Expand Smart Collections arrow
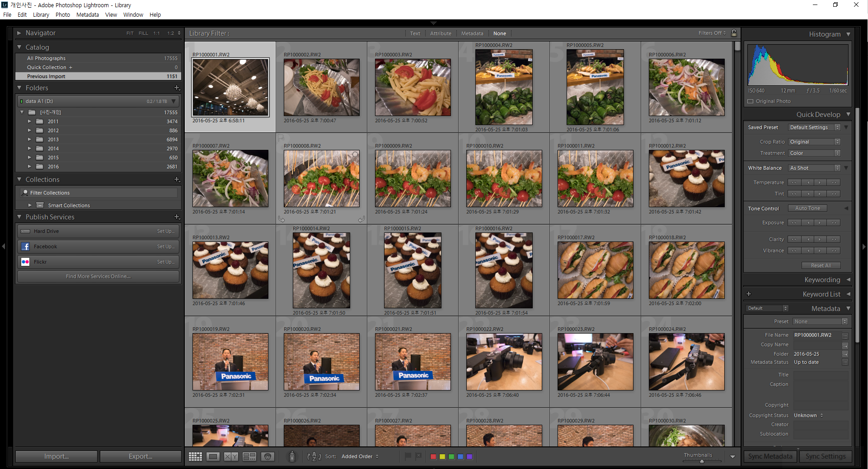 [30, 205]
